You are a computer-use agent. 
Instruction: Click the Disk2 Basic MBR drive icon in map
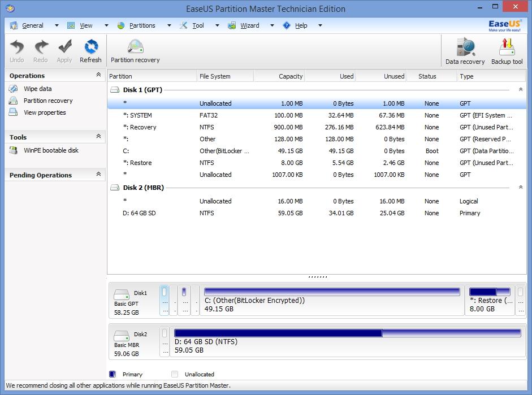121,335
